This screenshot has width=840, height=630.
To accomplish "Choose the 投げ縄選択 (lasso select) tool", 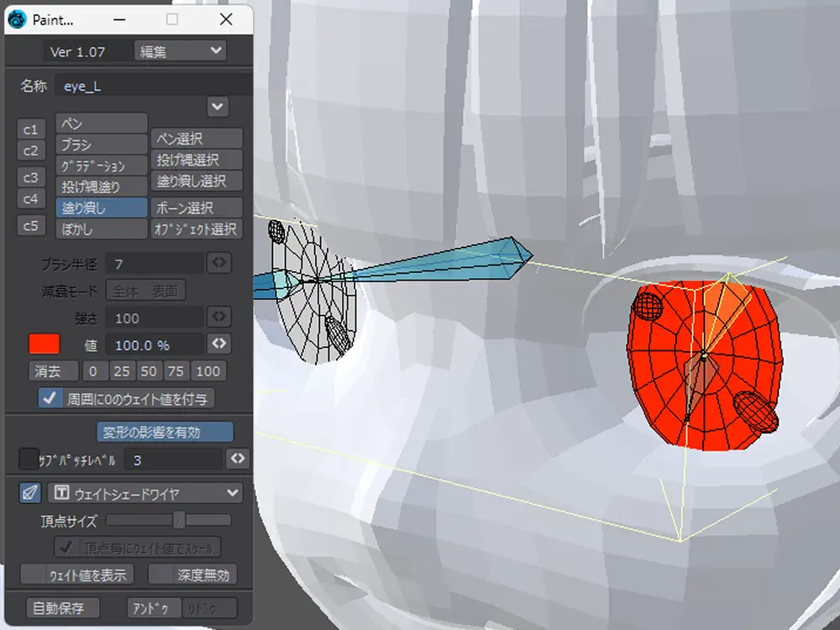I will click(x=197, y=160).
